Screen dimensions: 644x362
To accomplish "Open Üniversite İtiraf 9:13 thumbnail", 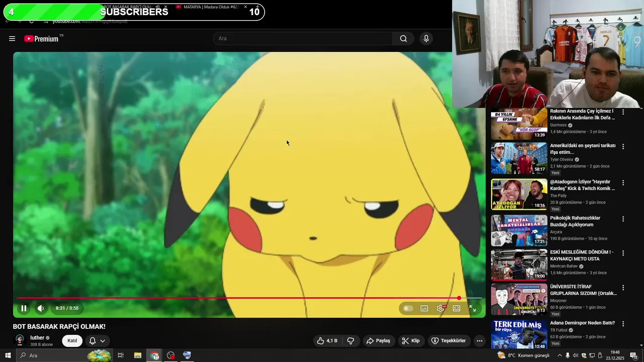I will (x=519, y=299).
